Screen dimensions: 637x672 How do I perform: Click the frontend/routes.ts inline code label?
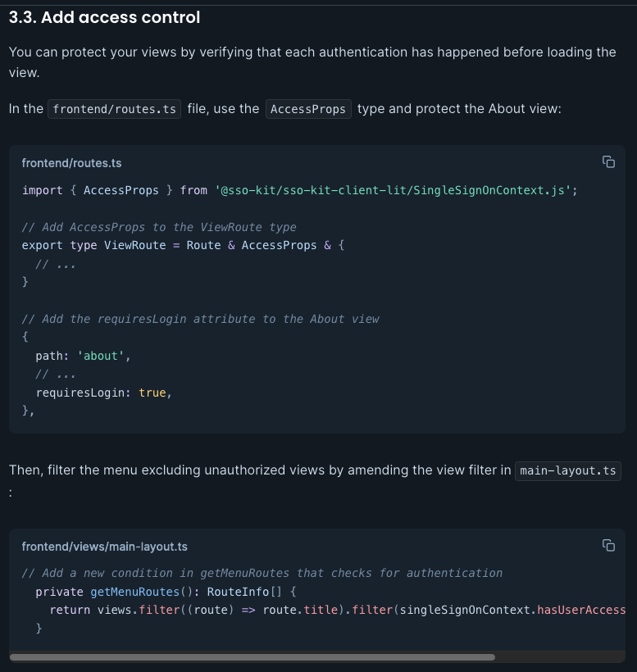(x=114, y=108)
